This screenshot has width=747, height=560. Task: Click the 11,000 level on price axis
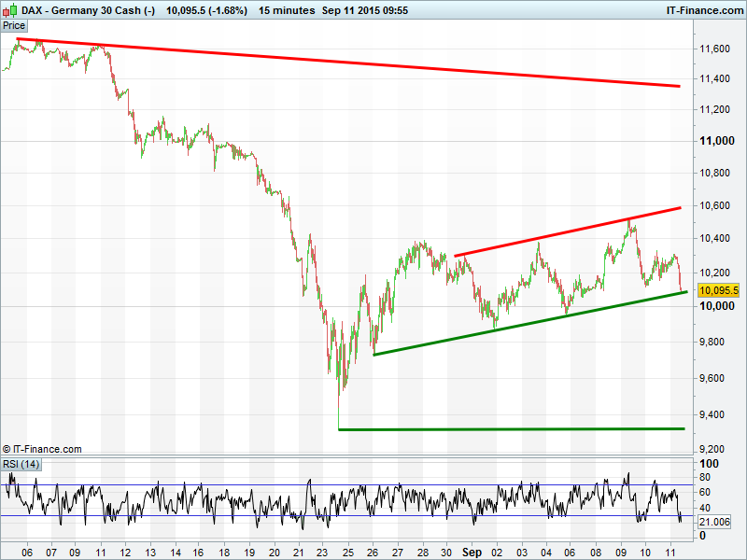click(x=713, y=141)
